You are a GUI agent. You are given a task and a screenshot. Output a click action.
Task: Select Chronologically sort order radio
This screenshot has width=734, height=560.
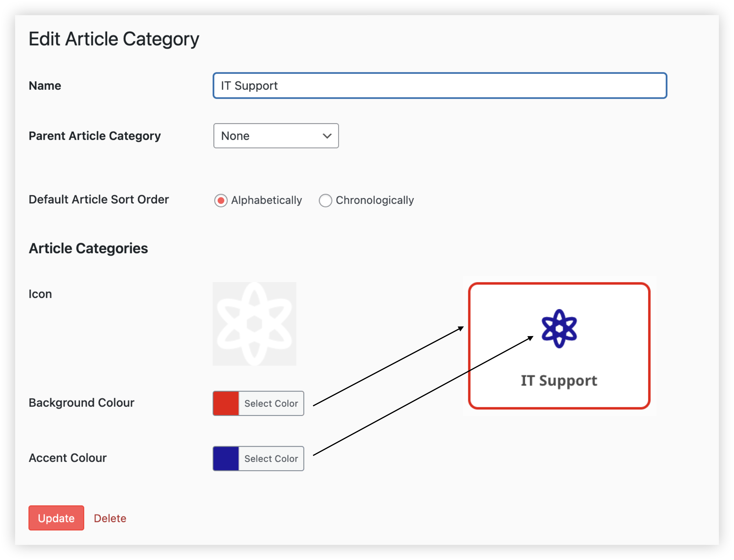[x=325, y=200]
